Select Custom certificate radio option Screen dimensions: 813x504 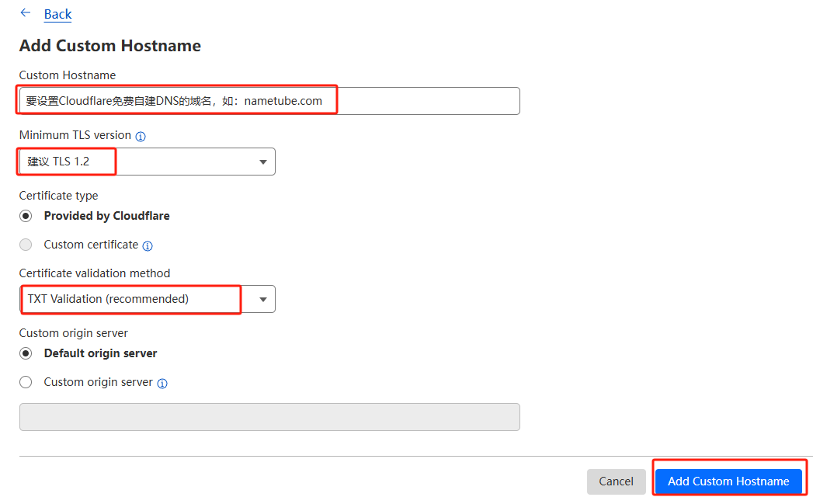26,245
